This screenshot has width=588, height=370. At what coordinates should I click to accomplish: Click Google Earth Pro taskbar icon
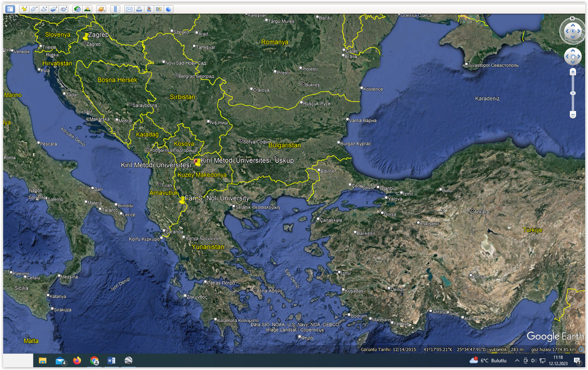point(129,361)
